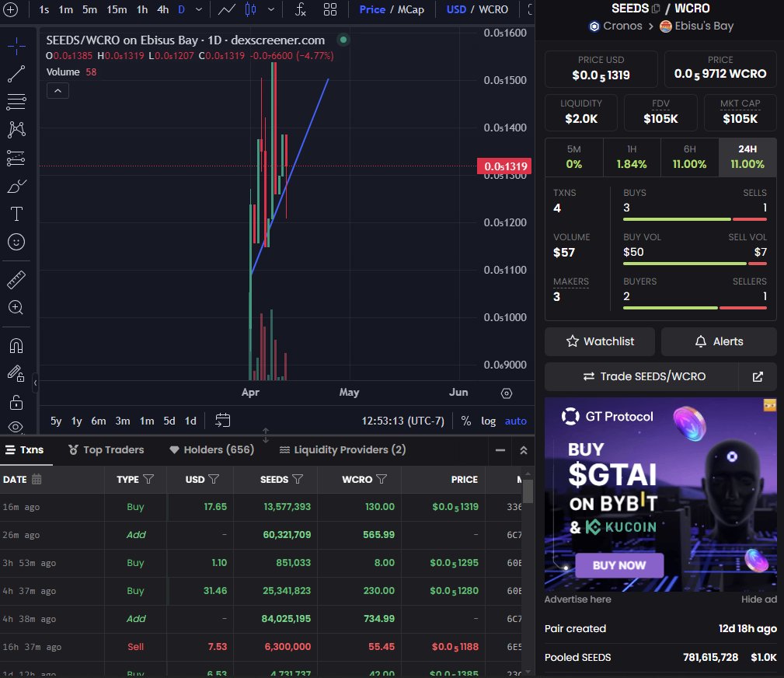Open Ebisu's Bay DEX link
The width and height of the screenshot is (784, 678).
(x=696, y=26)
